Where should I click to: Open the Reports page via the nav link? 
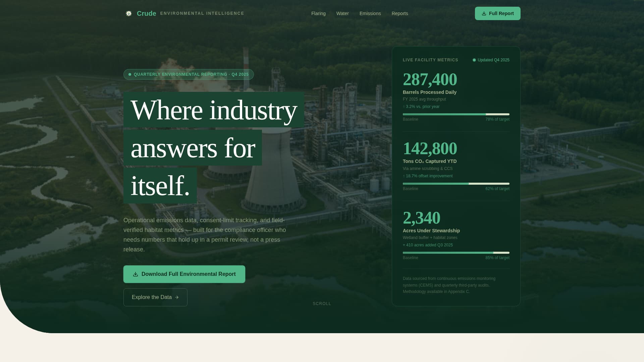coord(399,13)
